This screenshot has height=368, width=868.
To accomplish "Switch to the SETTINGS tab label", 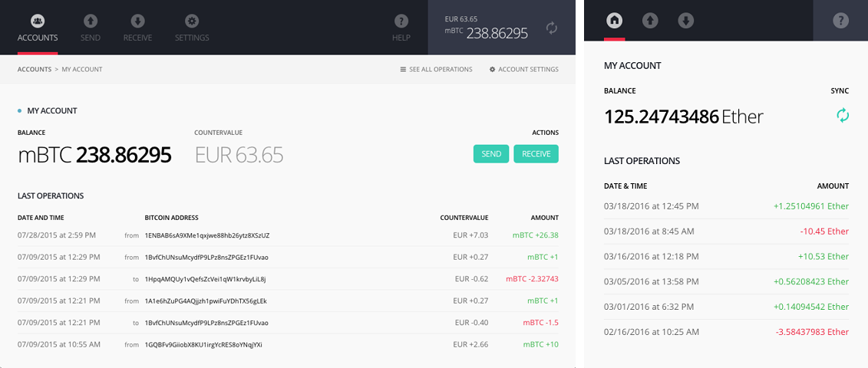I will (192, 38).
